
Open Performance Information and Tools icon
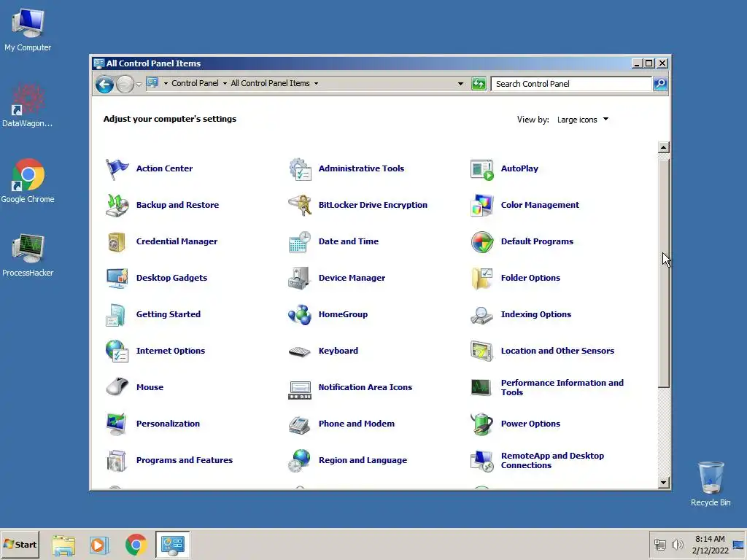point(481,387)
